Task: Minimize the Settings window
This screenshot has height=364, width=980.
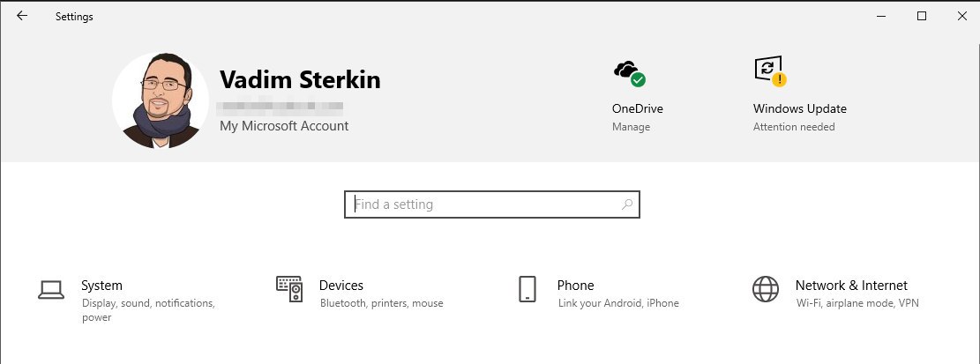Action: (880, 16)
